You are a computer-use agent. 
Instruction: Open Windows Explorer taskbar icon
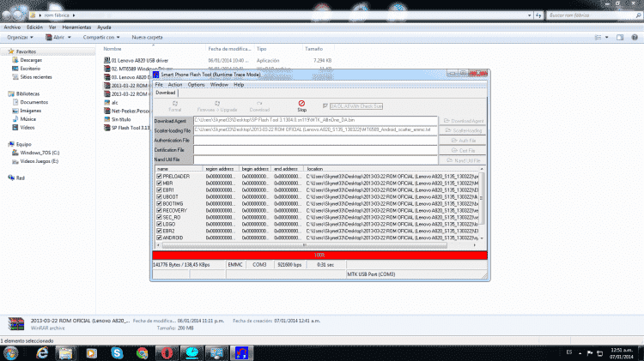tap(66, 353)
